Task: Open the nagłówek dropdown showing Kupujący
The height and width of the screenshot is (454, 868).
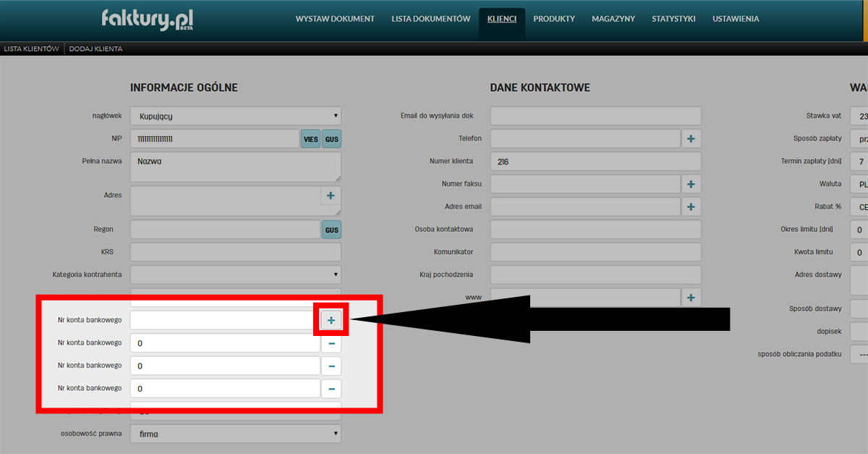Action: pyautogui.click(x=235, y=116)
